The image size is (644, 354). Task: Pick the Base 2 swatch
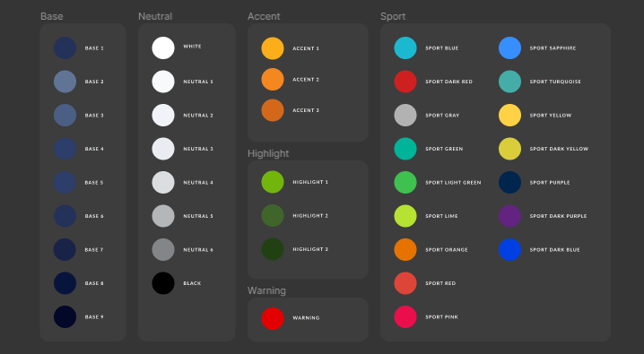(65, 82)
